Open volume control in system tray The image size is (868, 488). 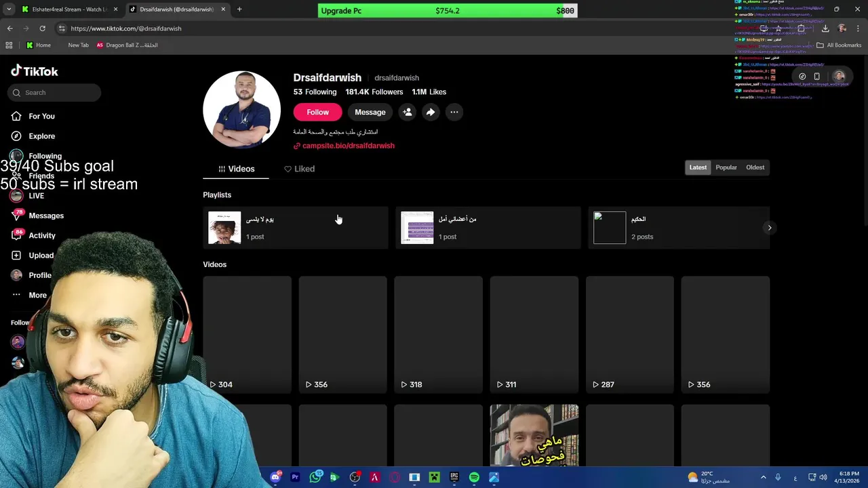(823, 477)
